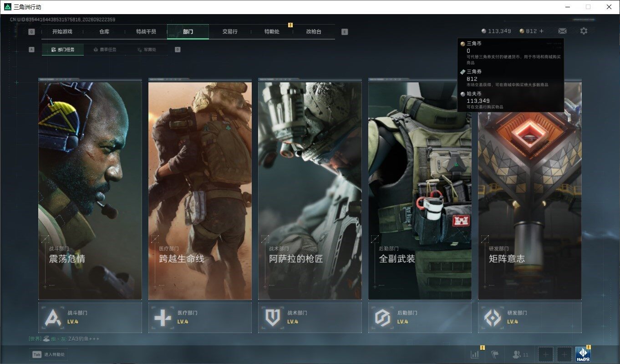Click the D key hint icon
The height and width of the screenshot is (364, 620).
click(178, 50)
